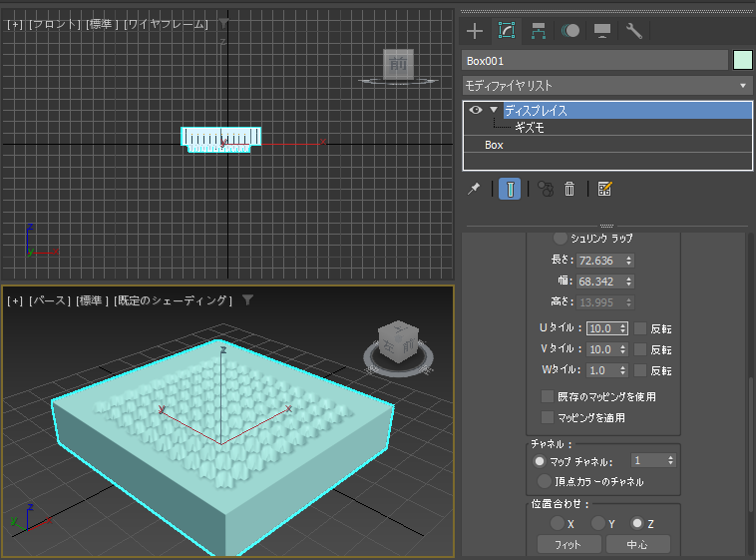Image resolution: width=756 pixels, height=560 pixels.
Task: Enable V タイル 反転 checkbox
Action: point(640,349)
